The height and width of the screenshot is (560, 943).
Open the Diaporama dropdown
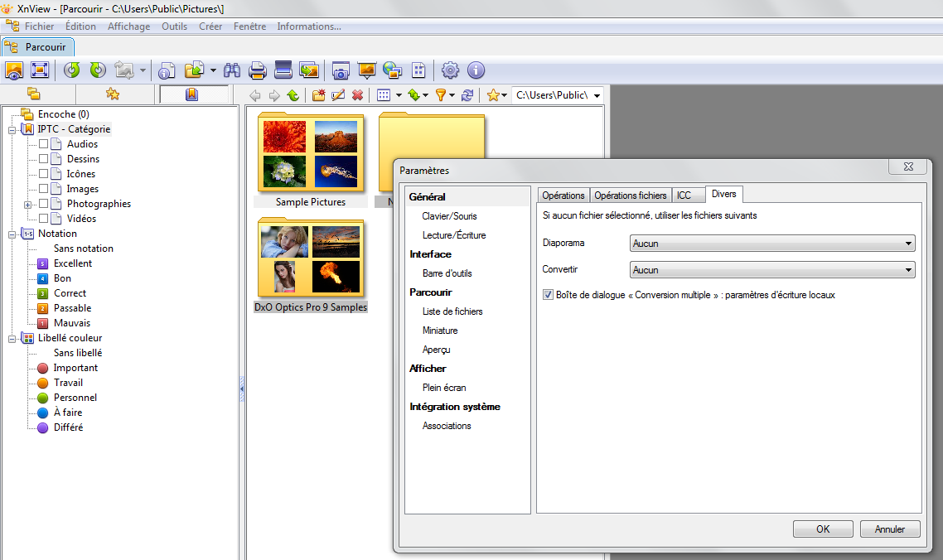click(772, 244)
